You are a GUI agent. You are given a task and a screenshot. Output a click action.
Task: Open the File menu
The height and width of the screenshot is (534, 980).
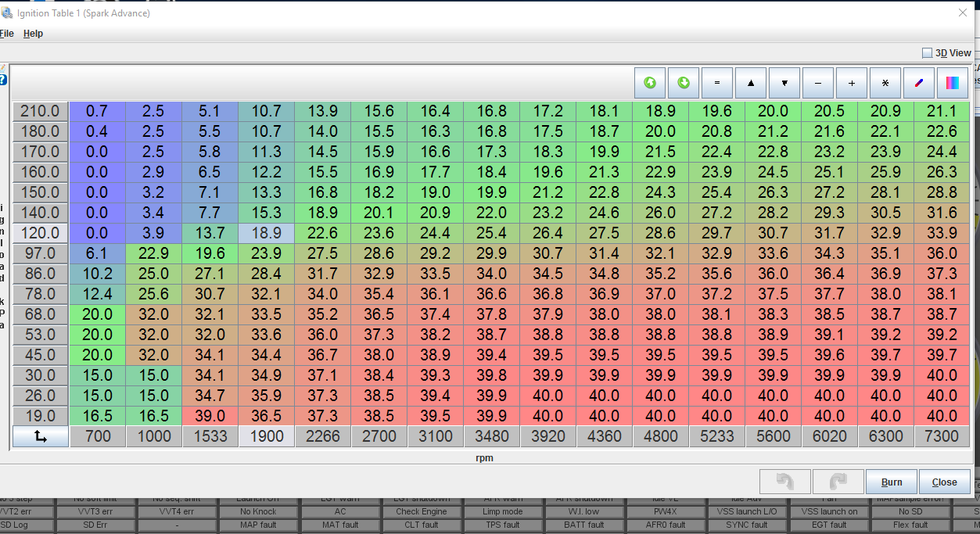pyautogui.click(x=6, y=34)
